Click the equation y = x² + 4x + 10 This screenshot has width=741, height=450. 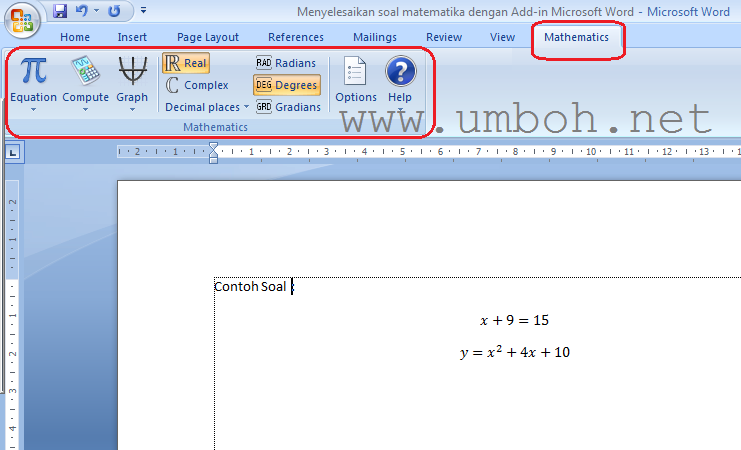[x=515, y=353]
